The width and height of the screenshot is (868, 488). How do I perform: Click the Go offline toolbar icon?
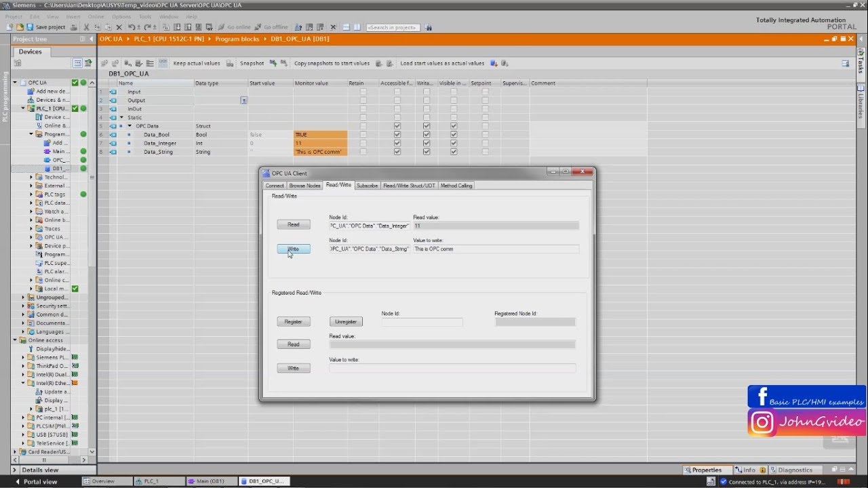pos(271,27)
